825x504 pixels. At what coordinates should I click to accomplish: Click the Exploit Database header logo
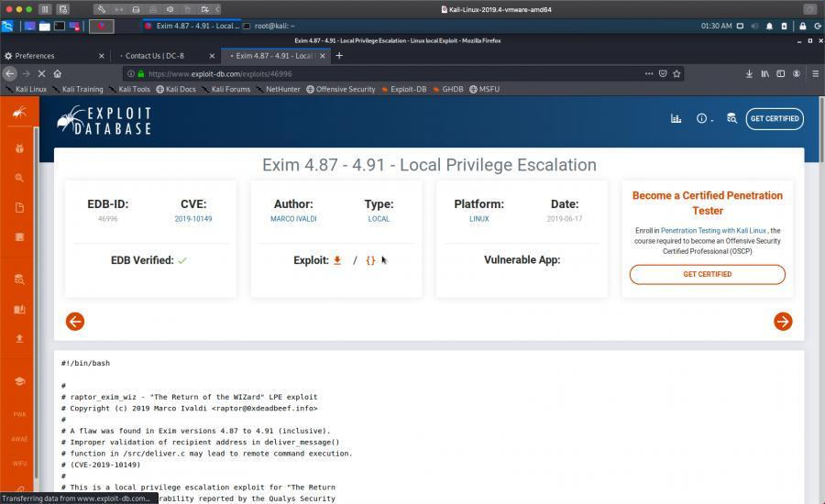click(x=104, y=120)
